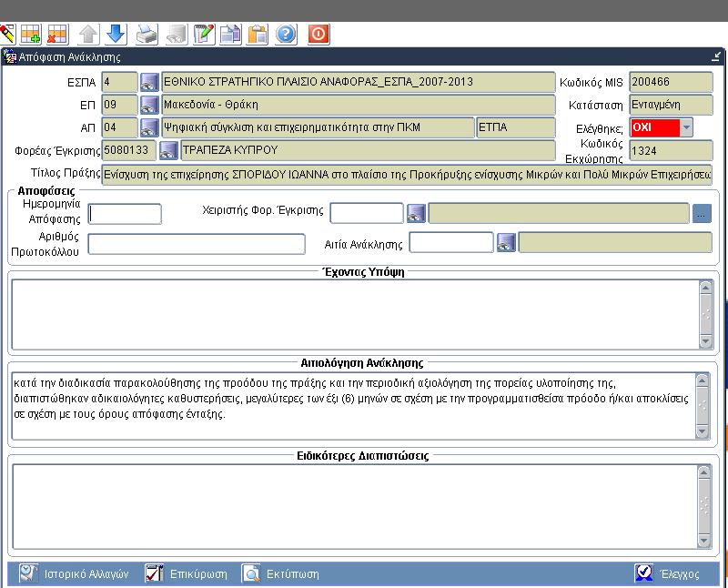
Task: Click the Έλεγχος check button
Action: [667, 574]
